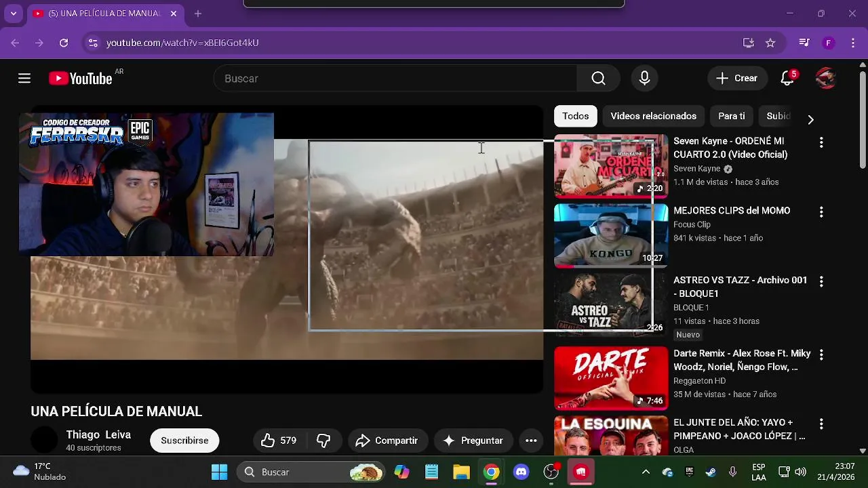868x488 pixels.
Task: Open ASTREO VS TAZZ thumbnail
Action: [611, 305]
